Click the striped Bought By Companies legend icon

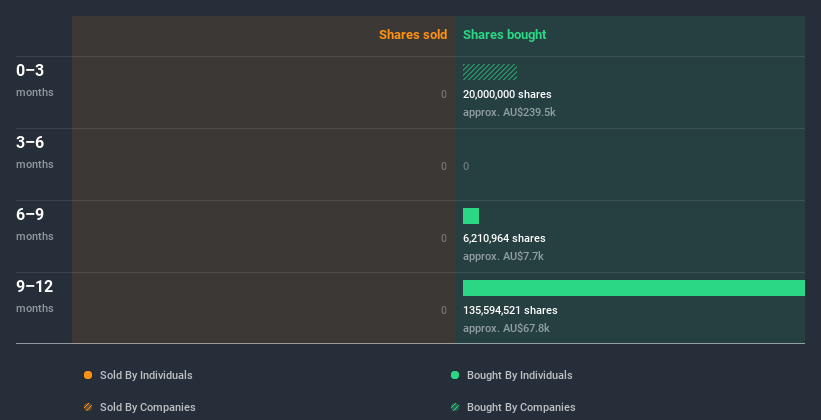(x=455, y=407)
